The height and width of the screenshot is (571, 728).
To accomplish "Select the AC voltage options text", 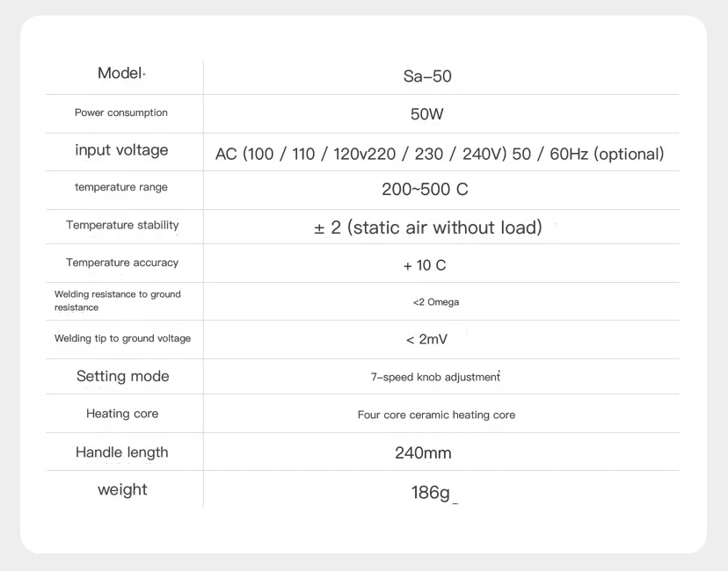I will pyautogui.click(x=440, y=154).
